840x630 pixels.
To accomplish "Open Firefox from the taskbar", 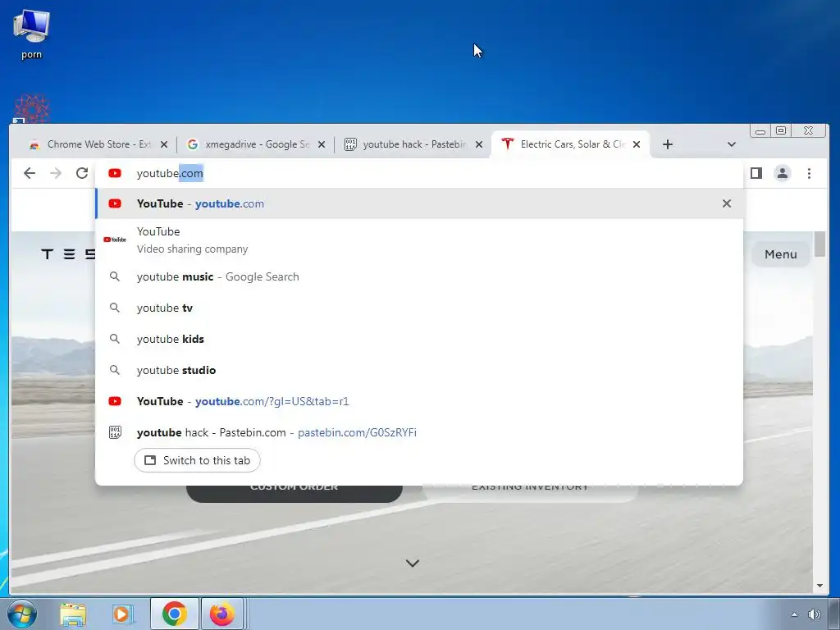I will coord(221,614).
